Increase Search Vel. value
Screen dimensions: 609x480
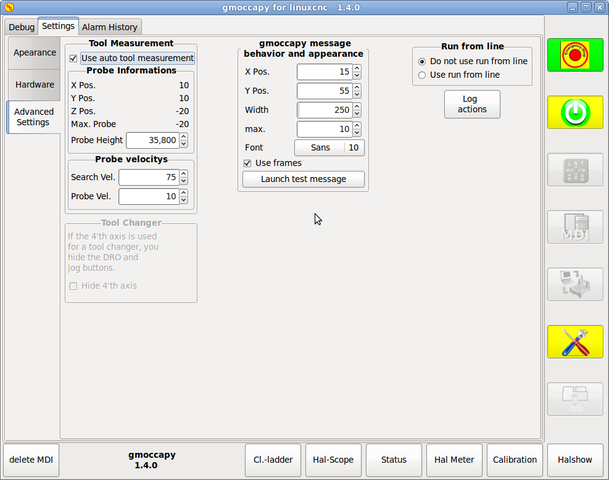click(x=184, y=173)
